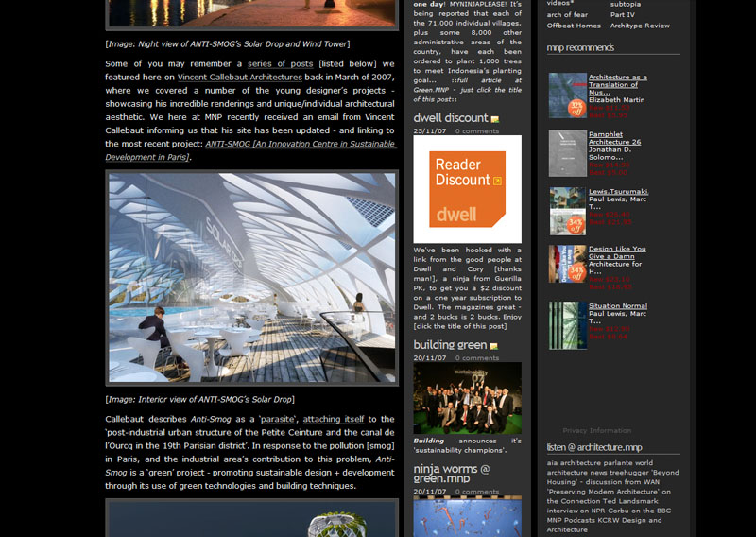The image size is (756, 537).
Task: Open the 'Architype Review' sidebar link
Action: 640,26
